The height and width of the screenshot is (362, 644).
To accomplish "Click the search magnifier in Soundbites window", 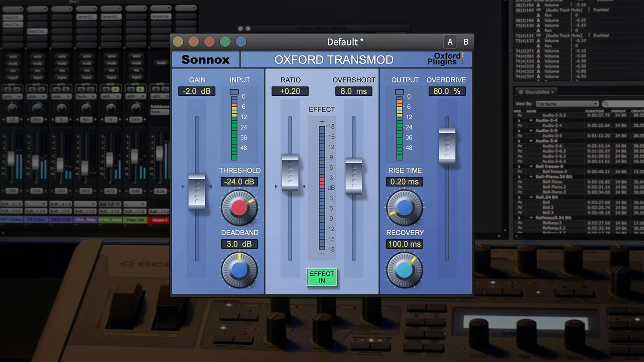I will 606,104.
